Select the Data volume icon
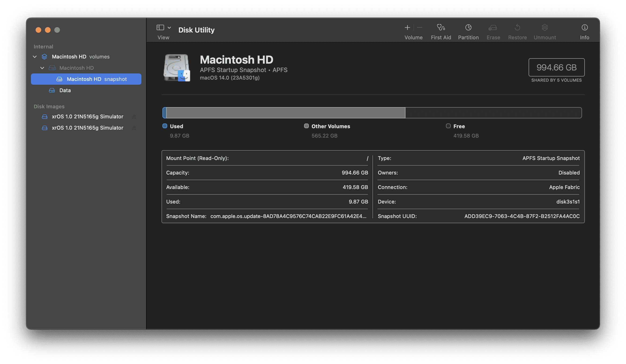Screen dimensions: 626x364 (52, 90)
